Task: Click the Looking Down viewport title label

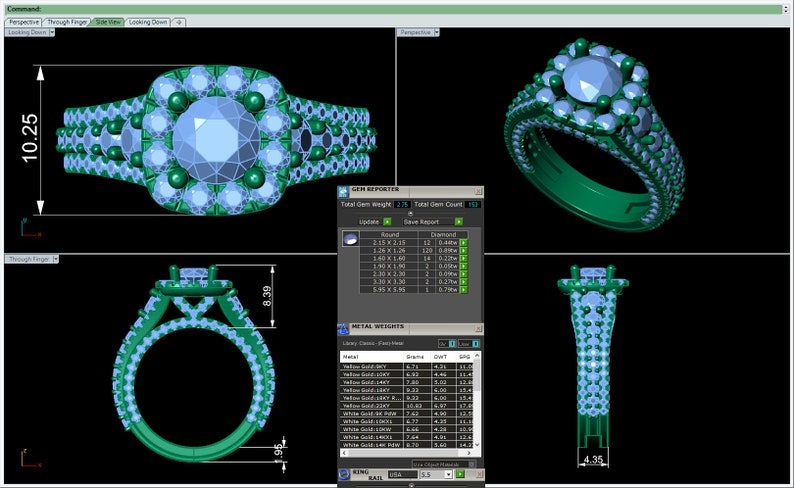Action: (27, 32)
